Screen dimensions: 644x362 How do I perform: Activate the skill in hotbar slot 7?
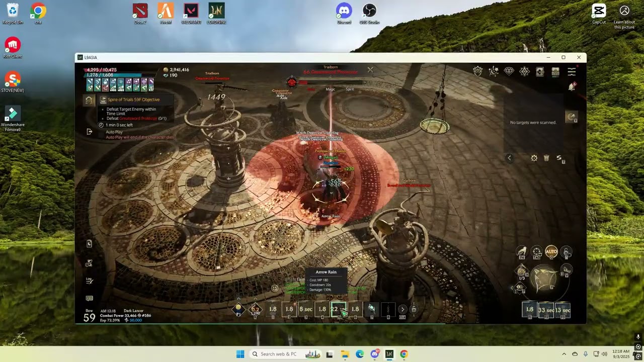tap(371, 310)
